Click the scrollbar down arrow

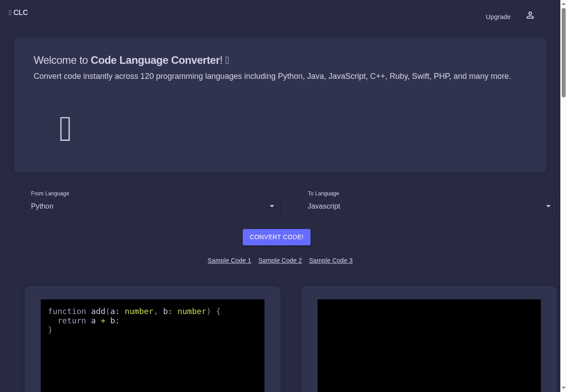click(x=563, y=388)
